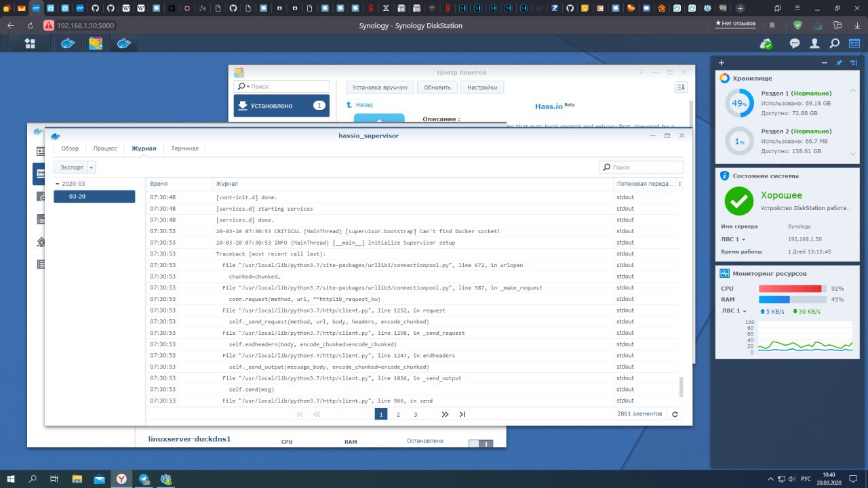This screenshot has height=488, width=868.
Task: Pin the widget panel with the pin icon
Action: (x=839, y=62)
